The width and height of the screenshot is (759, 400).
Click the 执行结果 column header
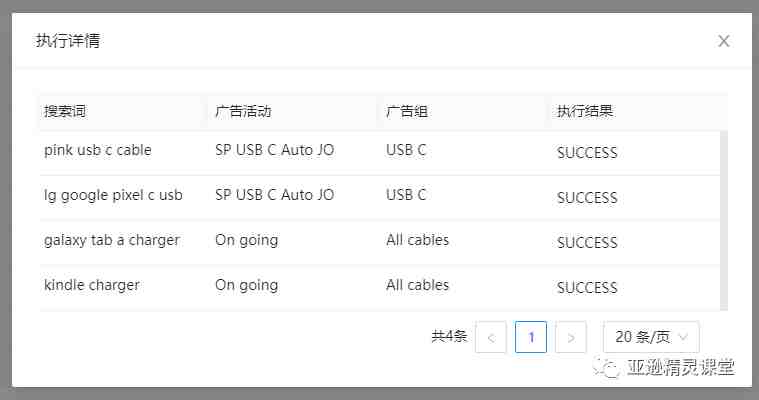tap(585, 111)
